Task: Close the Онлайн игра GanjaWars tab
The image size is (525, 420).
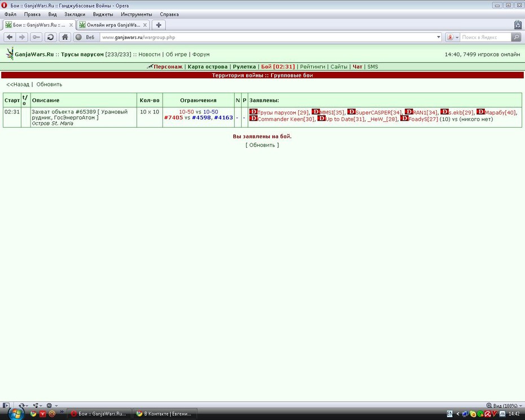Action: tap(145, 25)
